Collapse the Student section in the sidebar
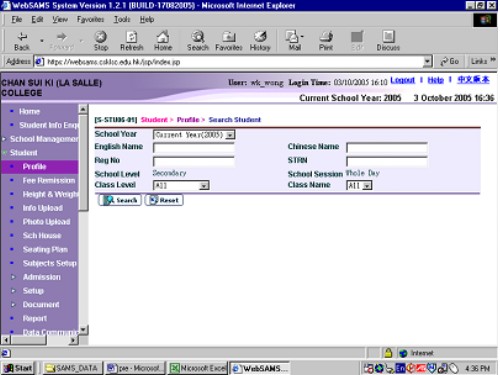 coord(23,153)
